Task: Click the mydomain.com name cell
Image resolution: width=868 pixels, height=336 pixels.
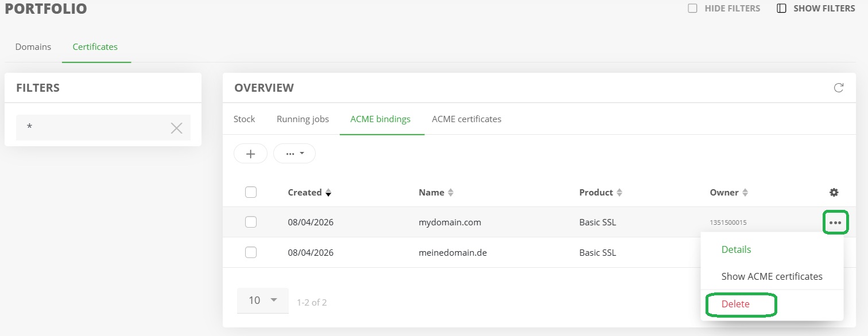Action: pos(449,222)
